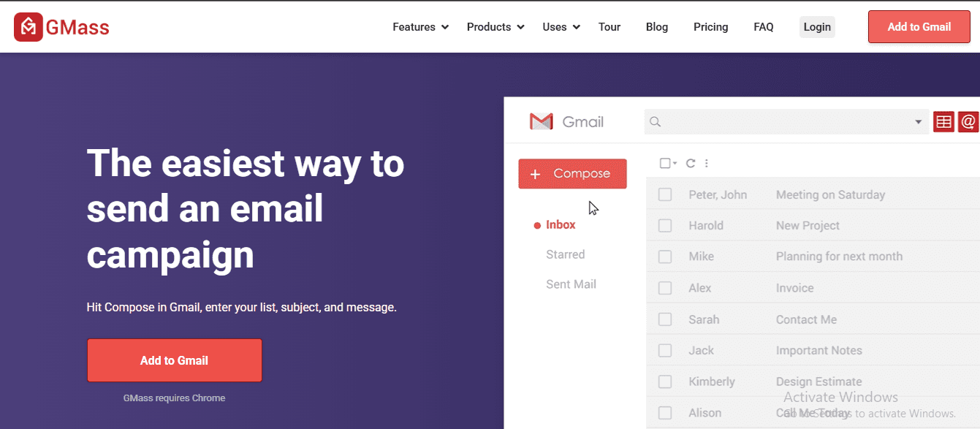The image size is (980, 429).
Task: Open the Pricing page
Action: pyautogui.click(x=711, y=27)
